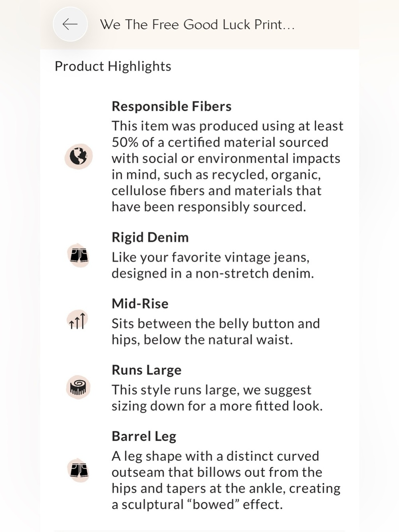Click the beige header bar area

tap(199, 24)
